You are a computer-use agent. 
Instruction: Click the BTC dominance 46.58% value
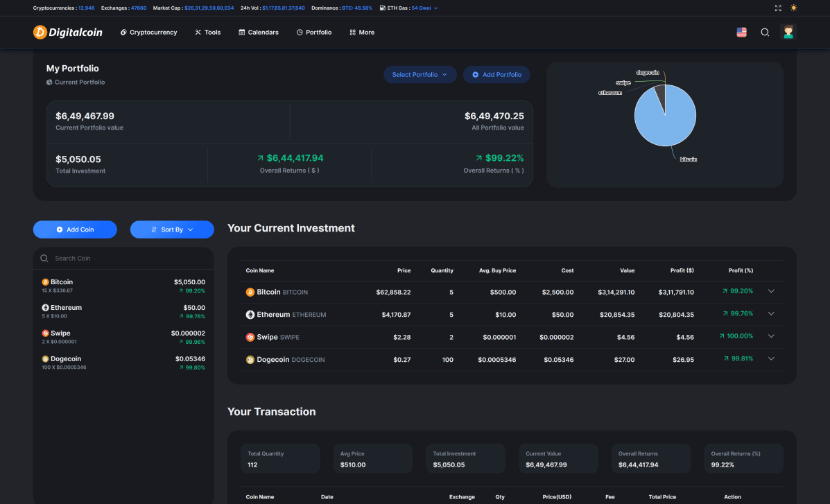point(357,8)
